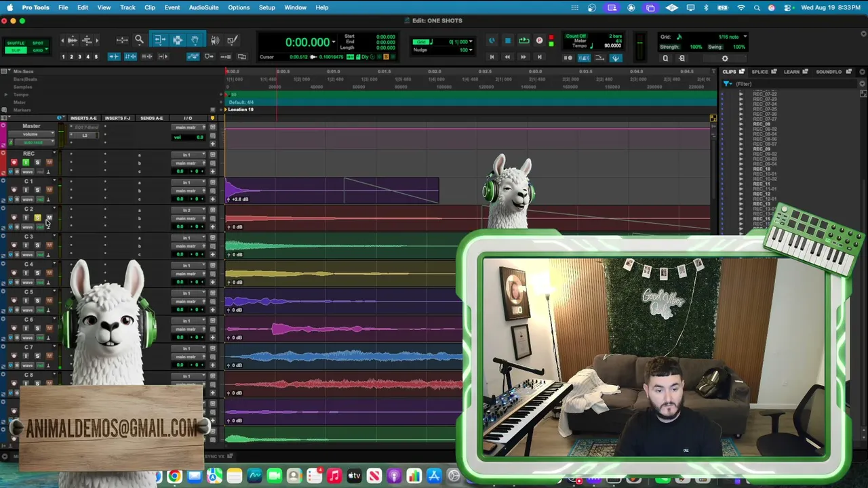Click the Go to End transport button

539,58
